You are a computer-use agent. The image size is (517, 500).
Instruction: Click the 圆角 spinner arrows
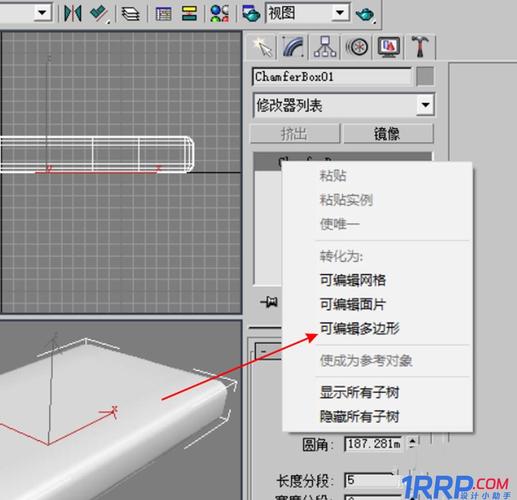[412, 443]
